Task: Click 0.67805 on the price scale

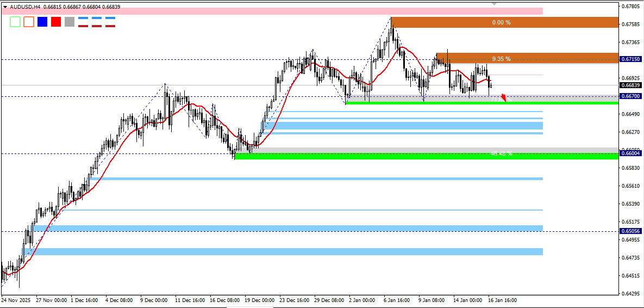Action: (631, 6)
